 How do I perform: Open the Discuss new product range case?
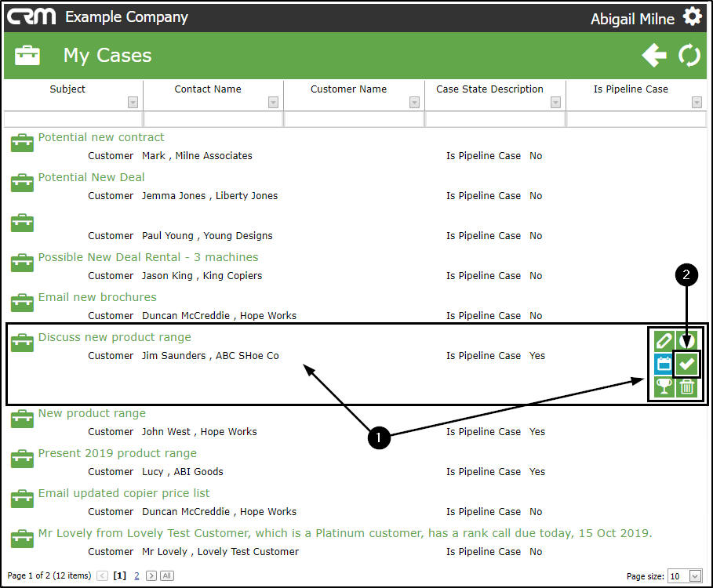pyautogui.click(x=115, y=337)
